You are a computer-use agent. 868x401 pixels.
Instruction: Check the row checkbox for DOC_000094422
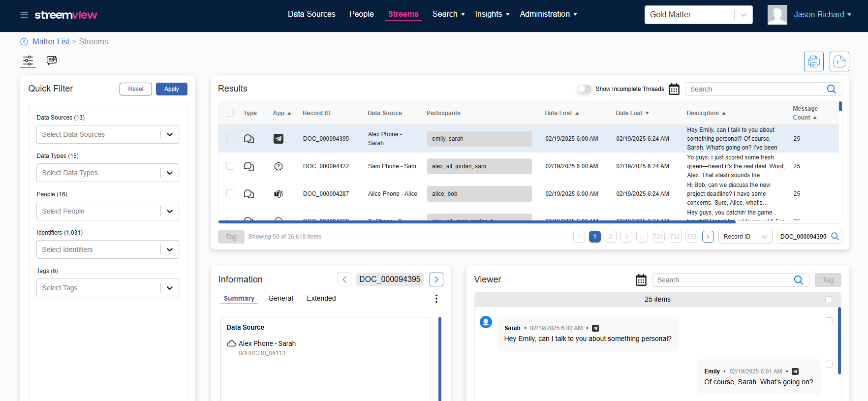230,166
